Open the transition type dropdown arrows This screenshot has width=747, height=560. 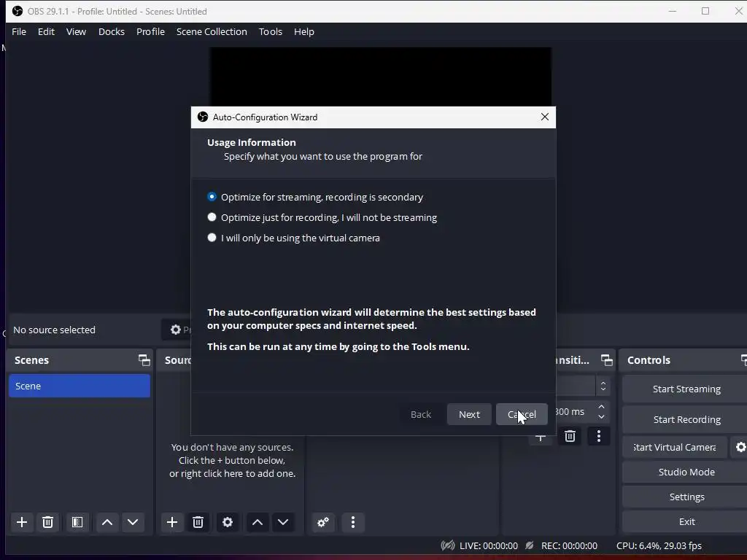[x=603, y=386]
